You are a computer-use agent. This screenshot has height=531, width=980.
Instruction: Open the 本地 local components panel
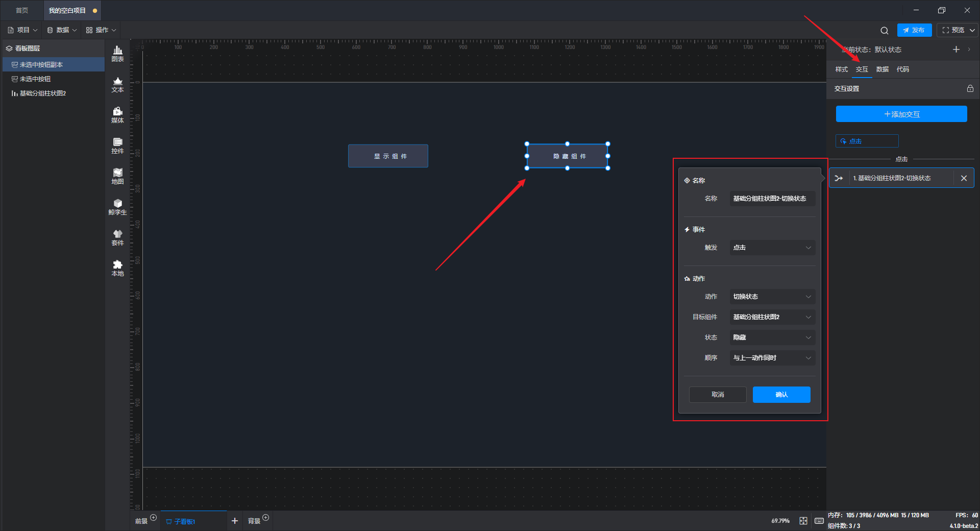[117, 268]
